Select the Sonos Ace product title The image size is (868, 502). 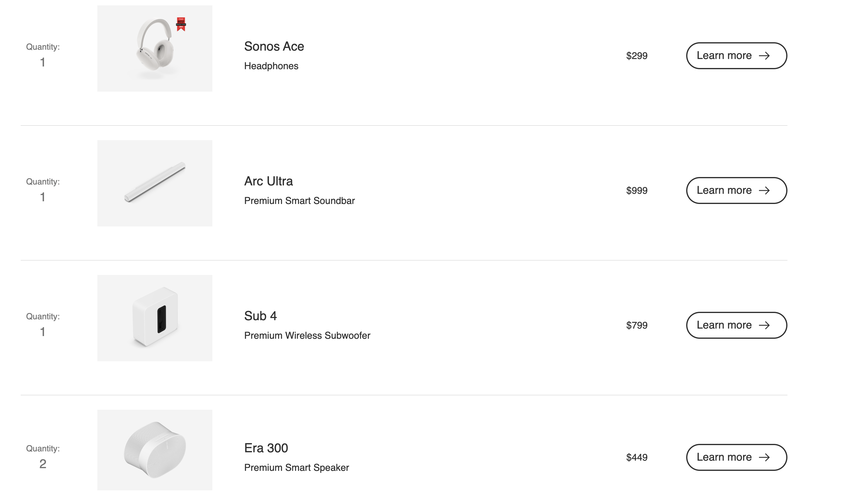coord(274,46)
